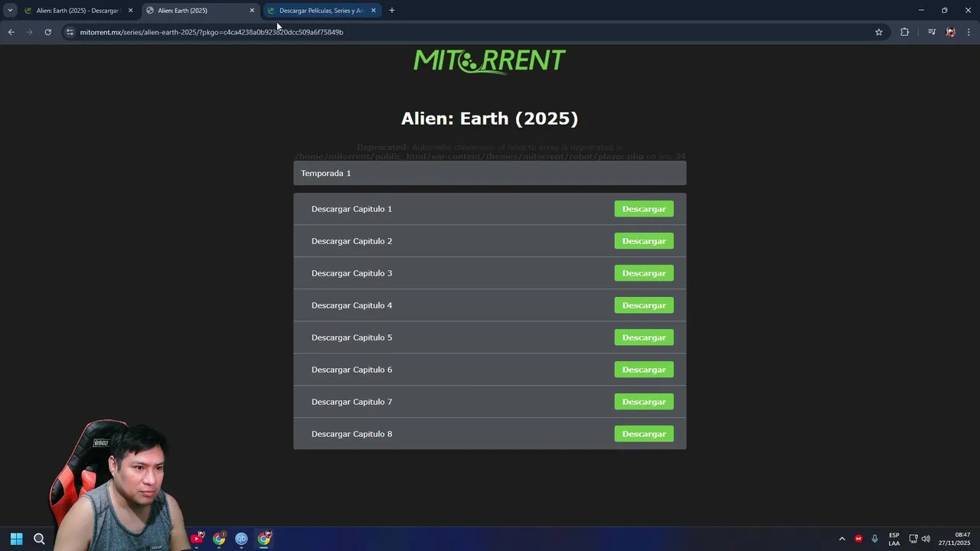This screenshot has width=980, height=551.
Task: Open the YouTube app in taskbar
Action: [197, 539]
